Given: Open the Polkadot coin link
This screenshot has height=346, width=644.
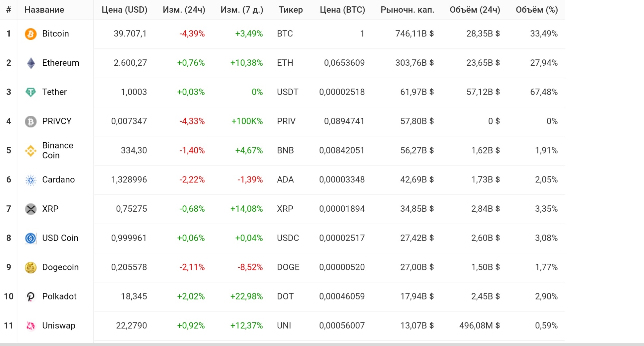Looking at the screenshot, I should click(x=59, y=297).
